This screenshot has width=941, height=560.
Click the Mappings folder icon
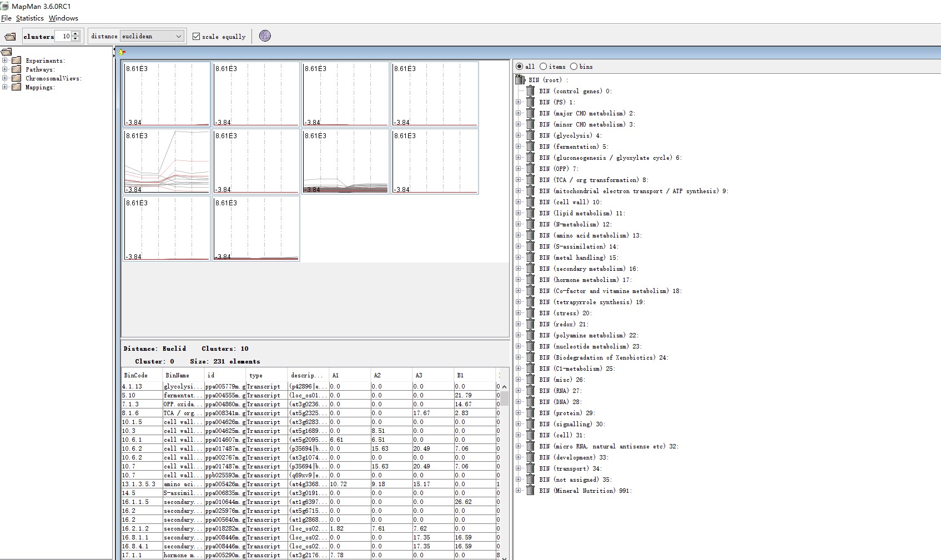(x=17, y=87)
